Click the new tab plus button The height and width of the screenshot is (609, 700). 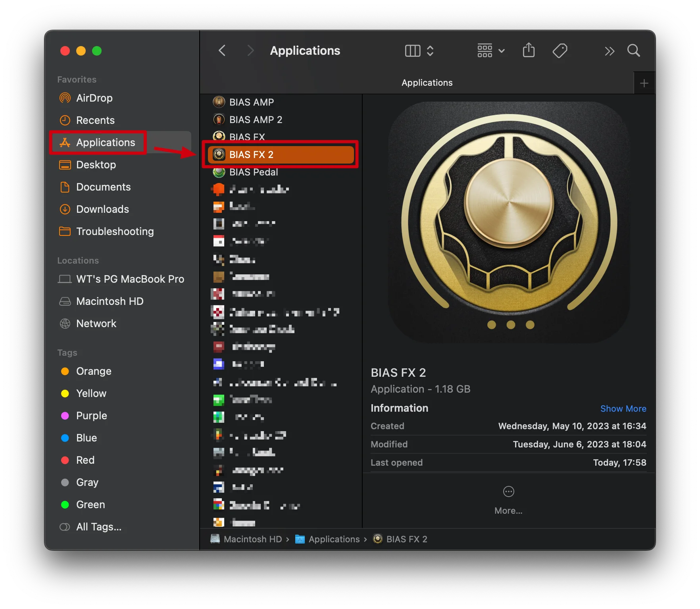[644, 83]
